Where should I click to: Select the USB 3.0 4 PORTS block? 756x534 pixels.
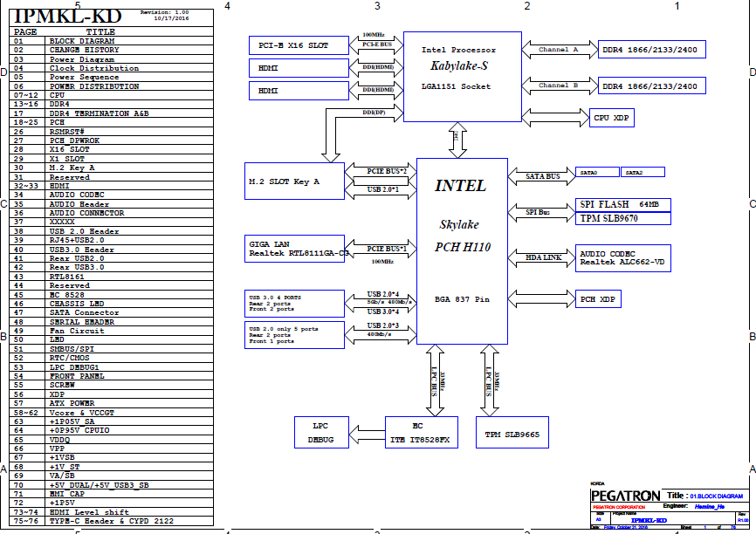coord(295,303)
